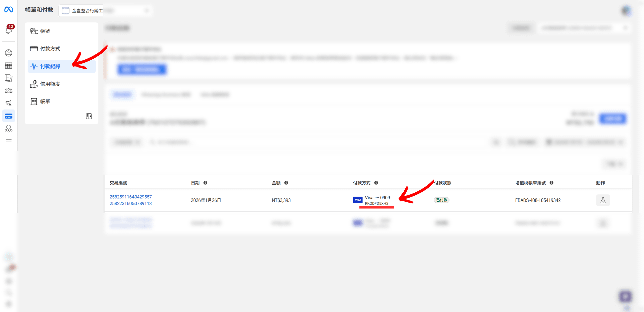644x312 pixels.
Task: Collapse the billing sidebar panel
Action: [x=89, y=116]
